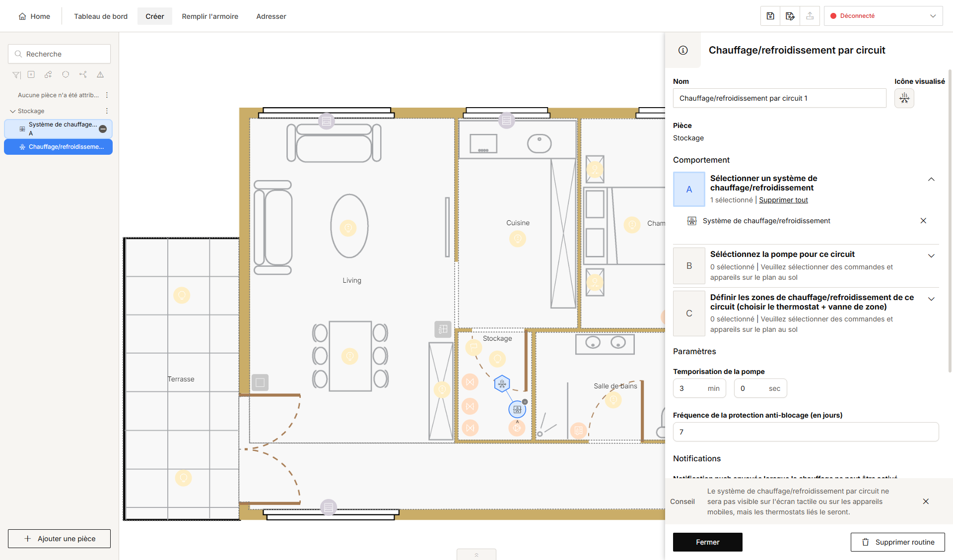Open the Stockage room options menu
Image resolution: width=953 pixels, height=560 pixels.
(107, 111)
